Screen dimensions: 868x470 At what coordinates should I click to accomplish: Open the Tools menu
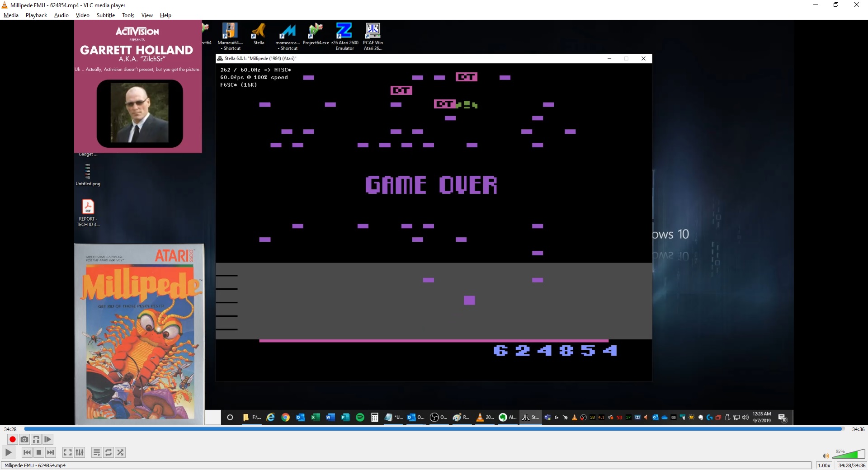128,15
